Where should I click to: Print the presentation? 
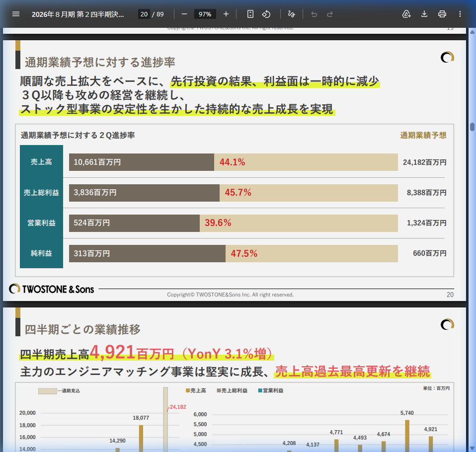[x=442, y=14]
